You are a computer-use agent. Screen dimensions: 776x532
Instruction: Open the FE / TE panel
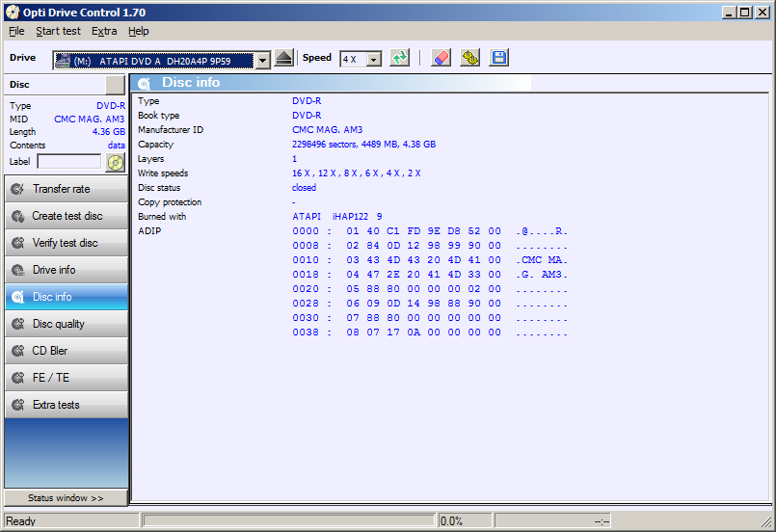(67, 378)
